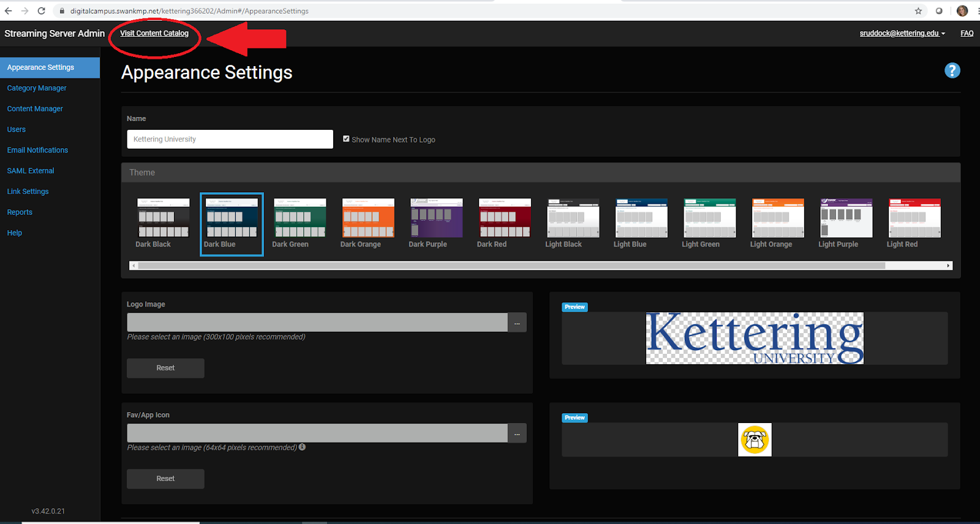The width and height of the screenshot is (980, 524).
Task: Click the theme scrollbar right arrow
Action: (x=949, y=266)
